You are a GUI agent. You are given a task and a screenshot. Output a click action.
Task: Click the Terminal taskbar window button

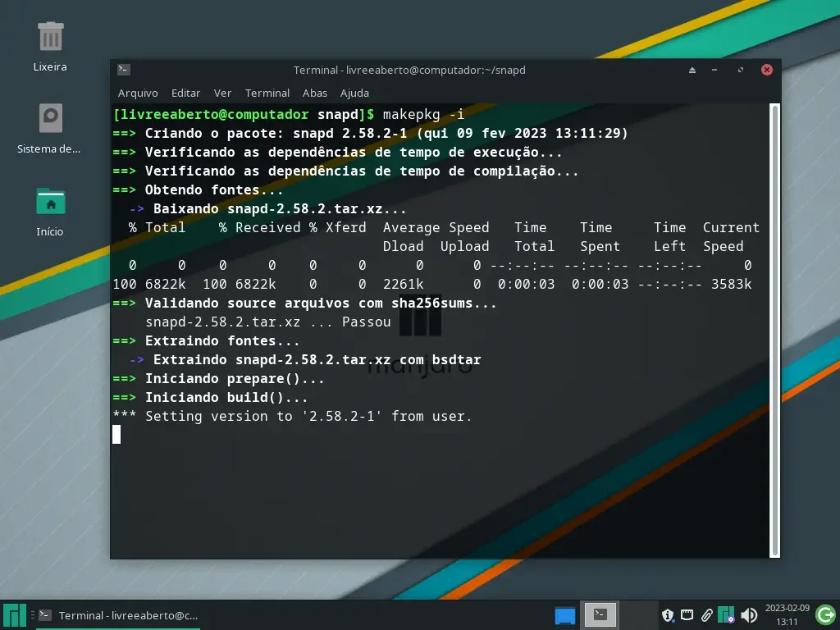click(119, 615)
